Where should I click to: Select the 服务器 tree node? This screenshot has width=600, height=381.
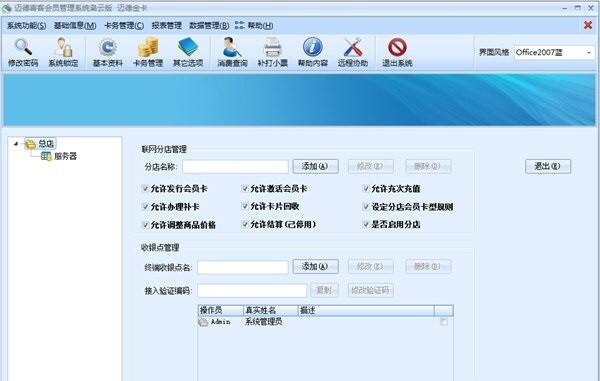pyautogui.click(x=59, y=156)
